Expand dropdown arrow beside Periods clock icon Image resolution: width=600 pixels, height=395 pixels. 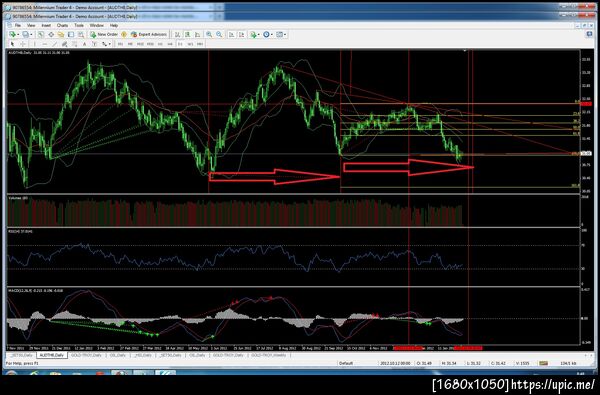pos(272,34)
